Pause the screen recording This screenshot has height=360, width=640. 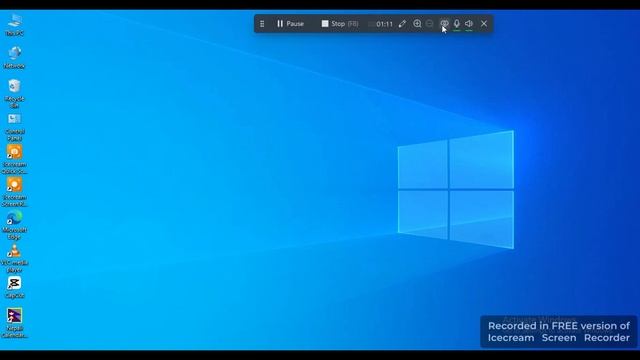point(290,24)
